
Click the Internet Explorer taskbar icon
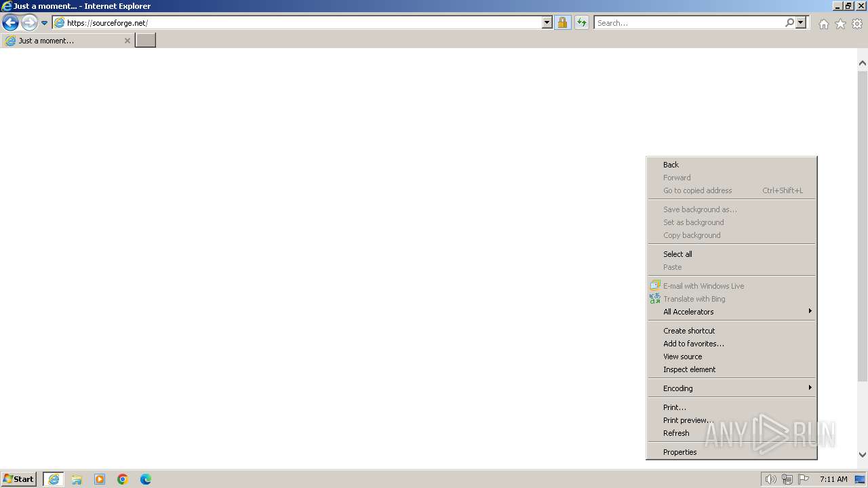click(54, 479)
